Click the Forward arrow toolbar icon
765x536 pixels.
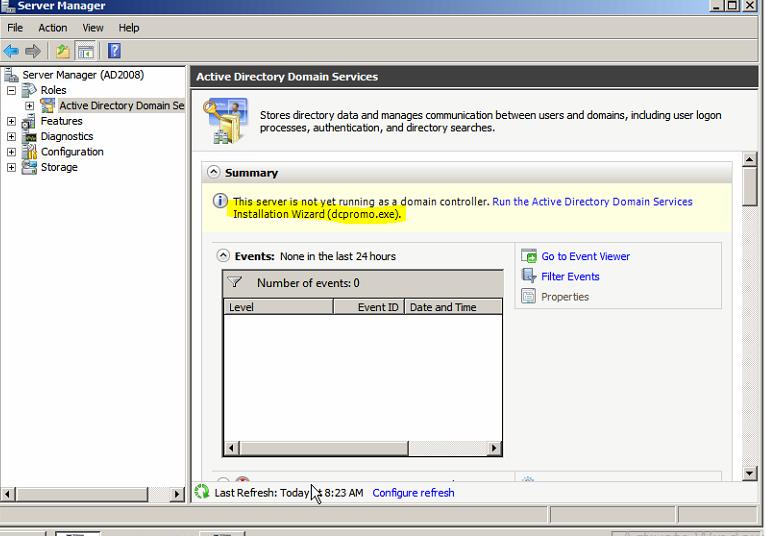pos(33,51)
